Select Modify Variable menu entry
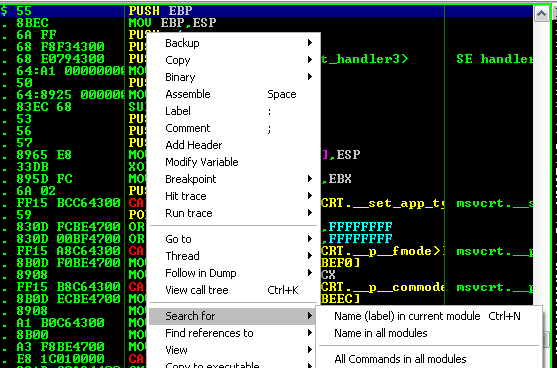Image resolution: width=557 pixels, height=368 pixels. 233,162
